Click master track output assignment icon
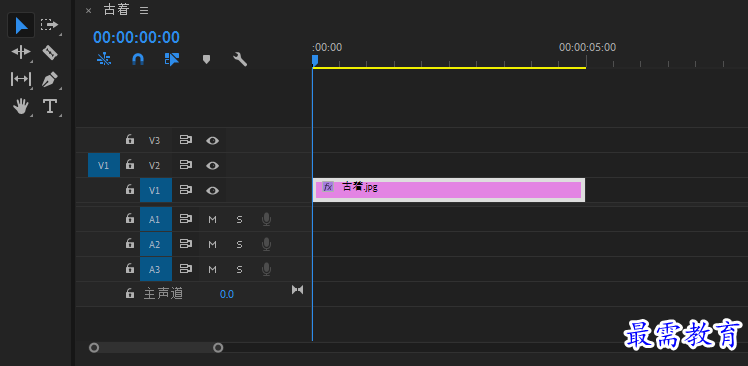The height and width of the screenshot is (366, 748). 297,290
